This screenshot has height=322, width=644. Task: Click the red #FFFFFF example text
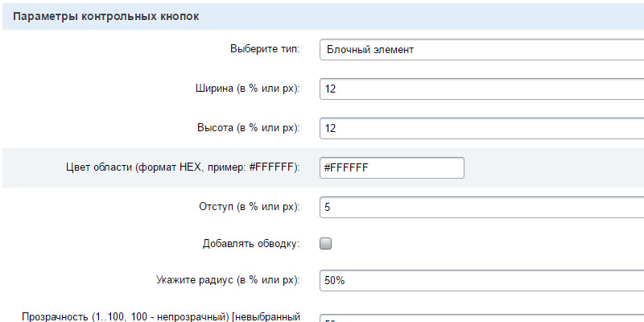[273, 167]
